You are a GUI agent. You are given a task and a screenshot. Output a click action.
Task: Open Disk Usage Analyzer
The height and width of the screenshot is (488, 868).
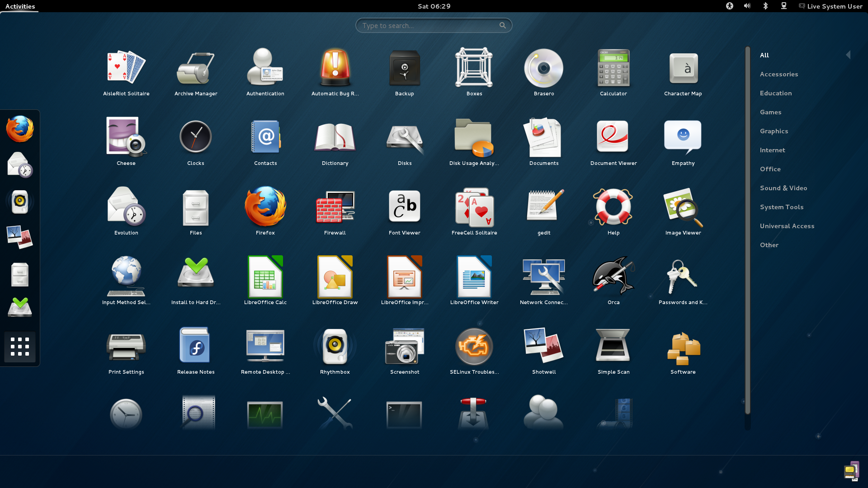[x=474, y=138]
